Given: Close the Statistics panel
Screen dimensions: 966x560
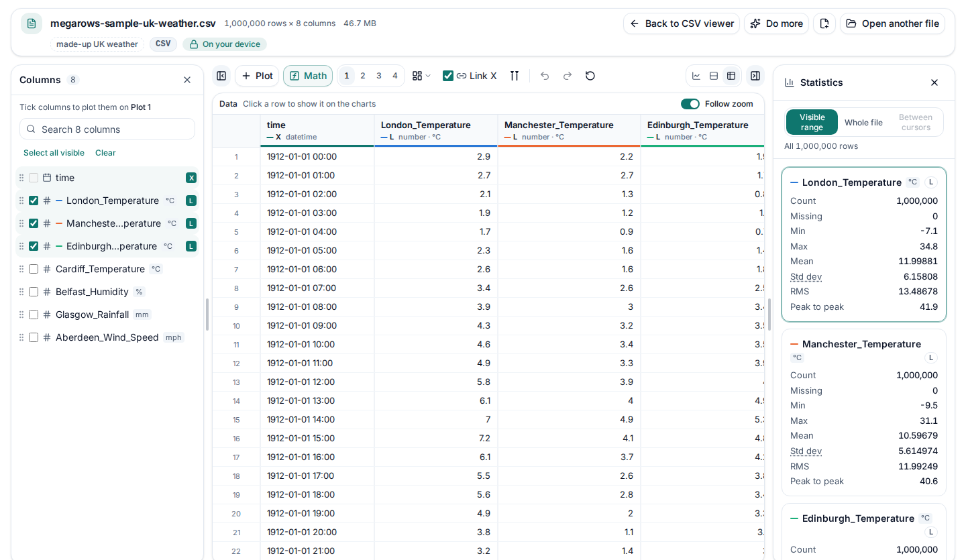Looking at the screenshot, I should tap(934, 82).
